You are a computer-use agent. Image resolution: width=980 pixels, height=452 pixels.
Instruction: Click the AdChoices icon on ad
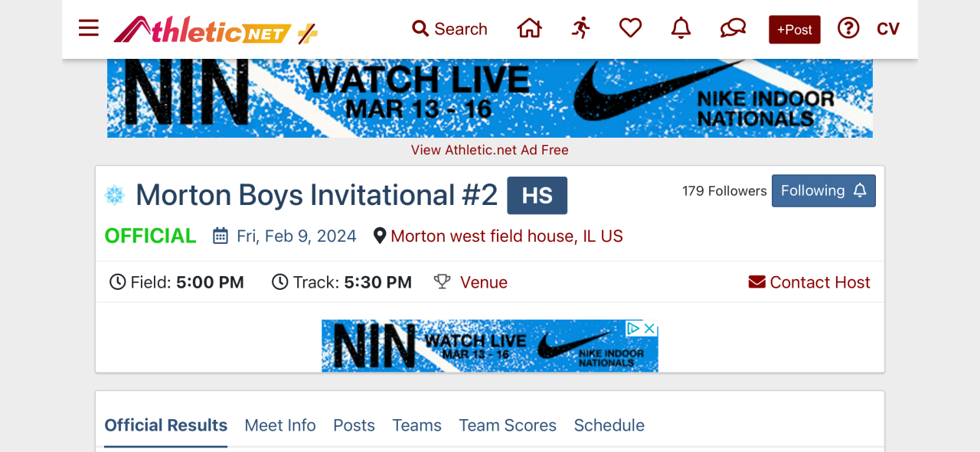coord(633,328)
